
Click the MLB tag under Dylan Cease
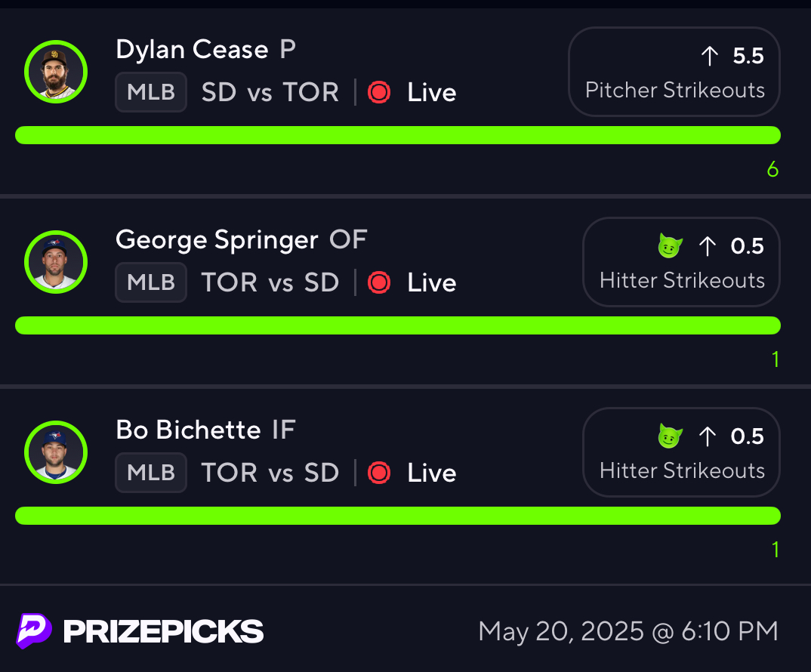click(151, 92)
